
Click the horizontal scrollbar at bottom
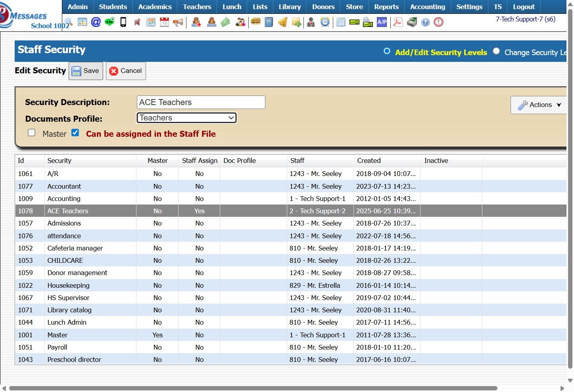(253, 388)
